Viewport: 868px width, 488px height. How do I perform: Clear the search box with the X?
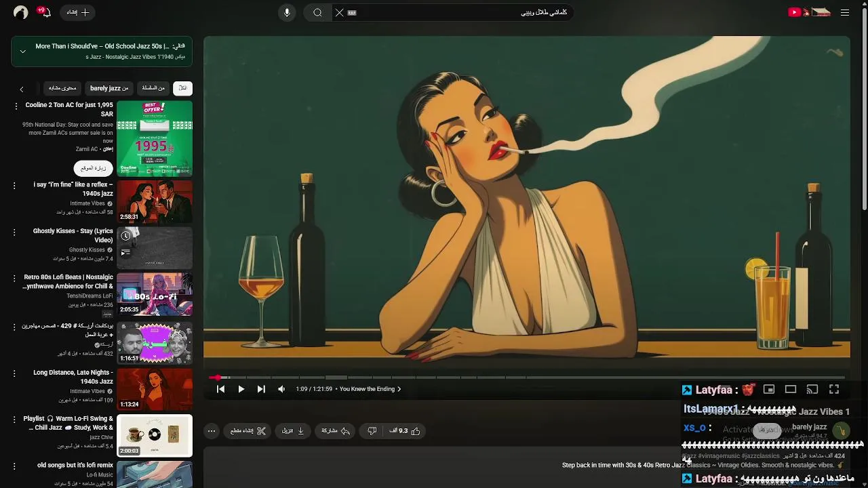[x=339, y=12]
